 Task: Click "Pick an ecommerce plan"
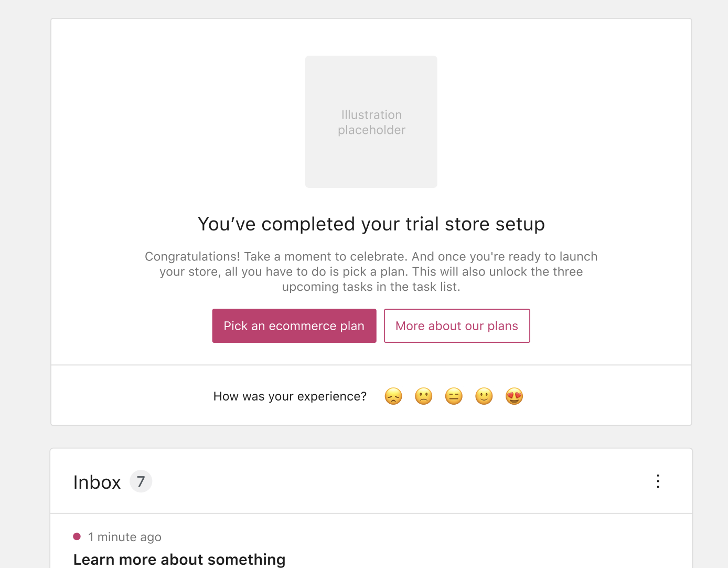coord(294,325)
